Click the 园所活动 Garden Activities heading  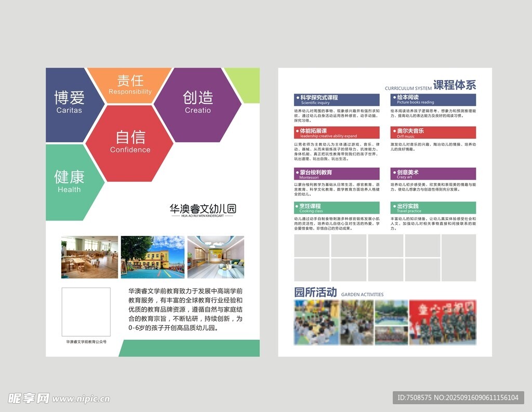(x=316, y=293)
